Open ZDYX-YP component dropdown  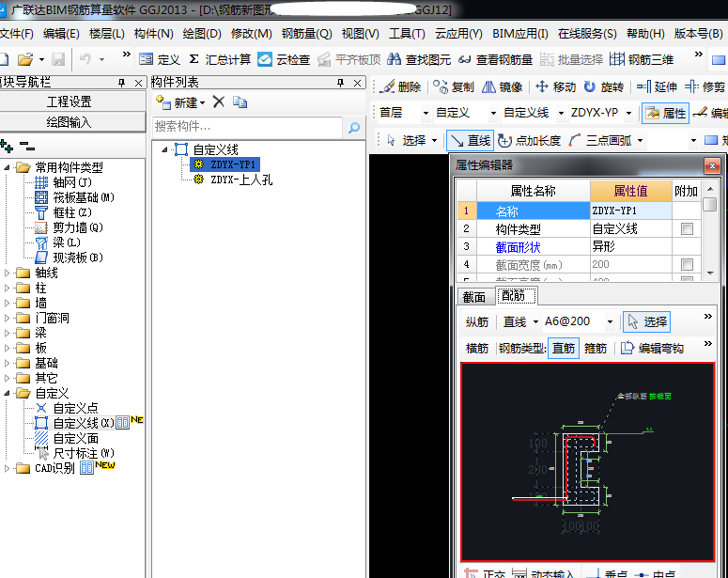point(628,113)
